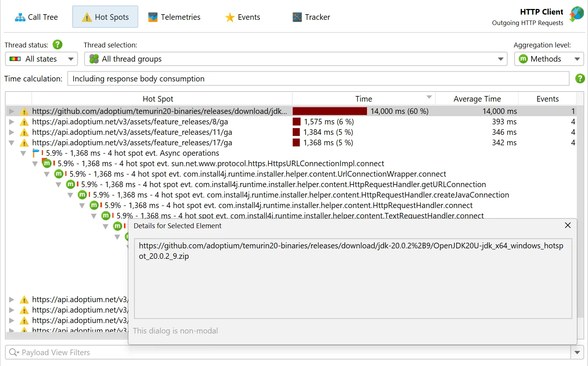This screenshot has width=588, height=366.
Task: Click the Time calculation selection box
Action: click(318, 79)
